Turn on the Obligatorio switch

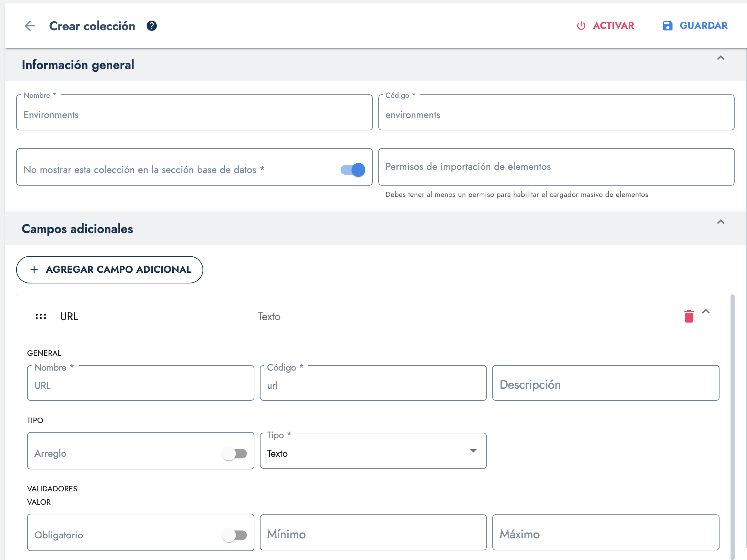[x=235, y=535]
